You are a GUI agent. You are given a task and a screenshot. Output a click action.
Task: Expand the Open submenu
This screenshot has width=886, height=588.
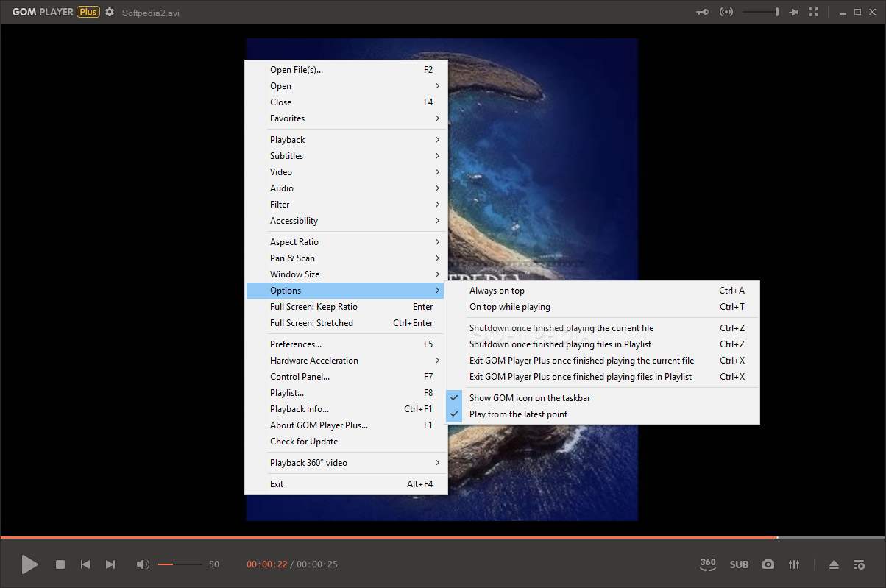pyautogui.click(x=346, y=86)
